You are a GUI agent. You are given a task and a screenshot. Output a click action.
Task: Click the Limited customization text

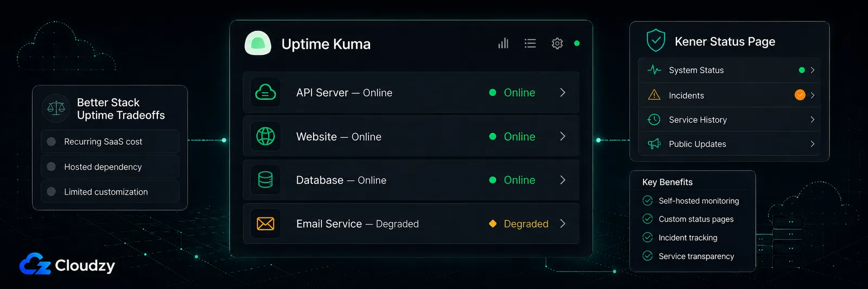[106, 192]
